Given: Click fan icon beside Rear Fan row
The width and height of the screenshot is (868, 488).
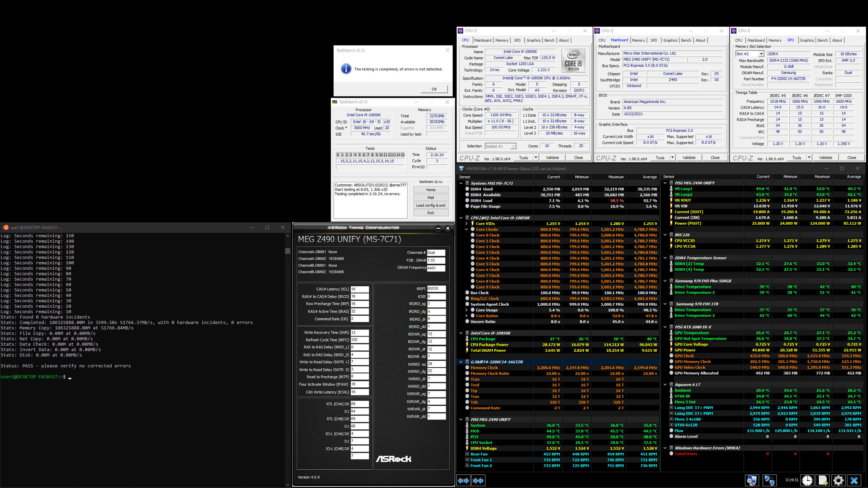Looking at the screenshot, I should 467,454.
